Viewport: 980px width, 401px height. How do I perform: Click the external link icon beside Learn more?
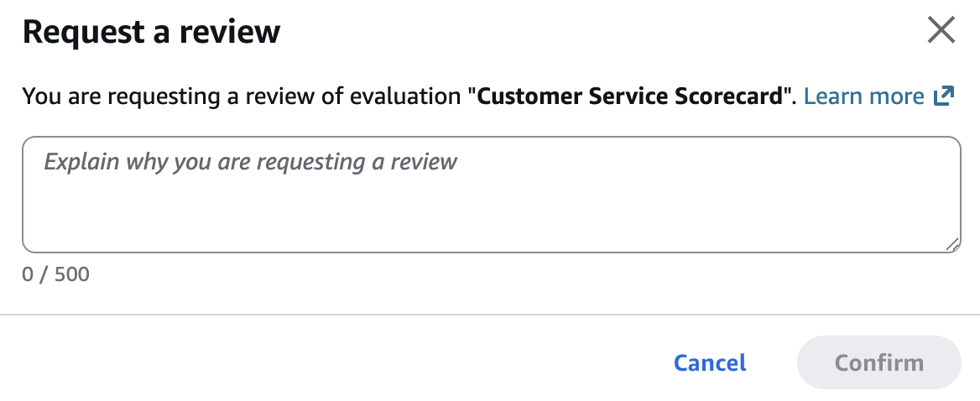click(944, 96)
